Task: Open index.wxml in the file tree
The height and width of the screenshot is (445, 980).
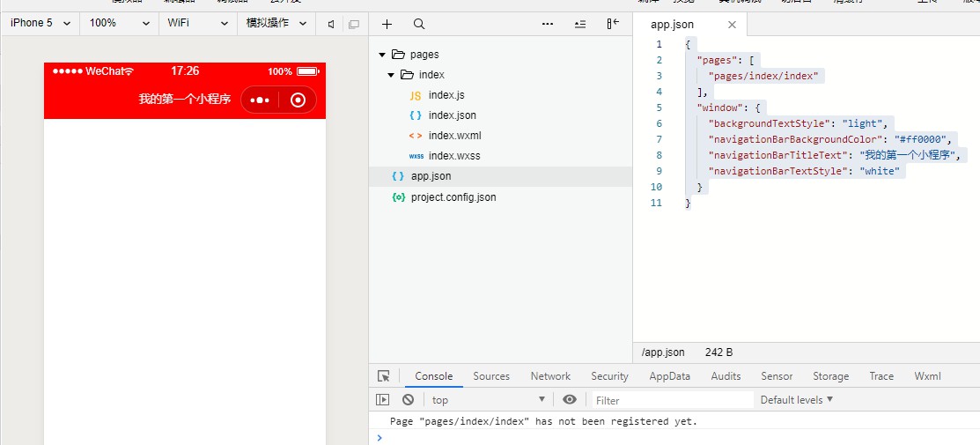Action: (454, 136)
